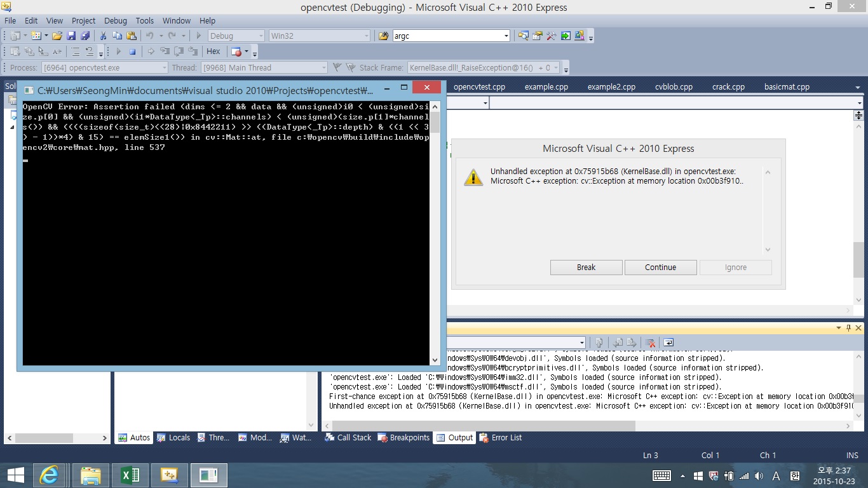Screen dimensions: 868x488
Task: Open File Explorer from the taskbar
Action: [90, 475]
